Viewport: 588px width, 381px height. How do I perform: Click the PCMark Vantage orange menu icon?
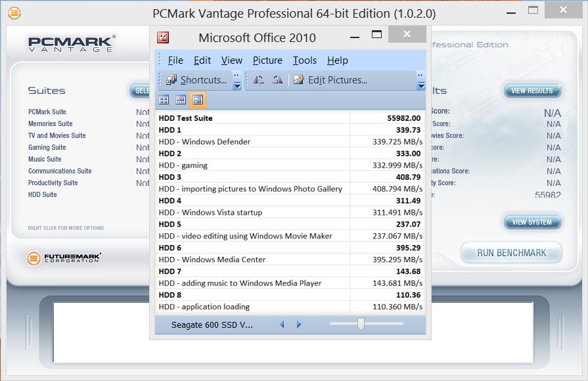(14, 13)
